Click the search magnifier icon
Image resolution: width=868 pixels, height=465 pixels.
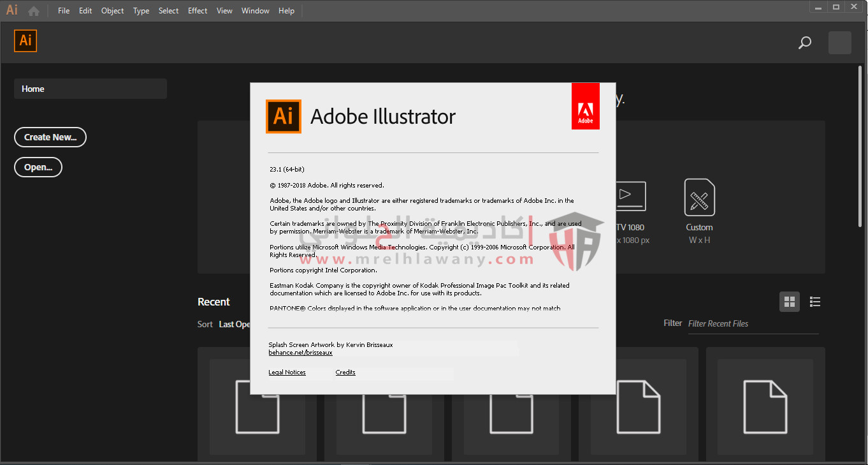pyautogui.click(x=805, y=43)
